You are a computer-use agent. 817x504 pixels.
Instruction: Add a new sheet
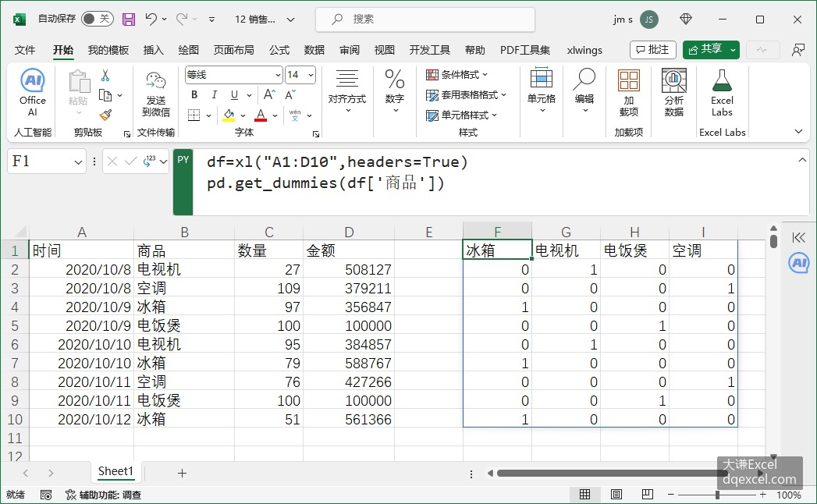point(182,474)
